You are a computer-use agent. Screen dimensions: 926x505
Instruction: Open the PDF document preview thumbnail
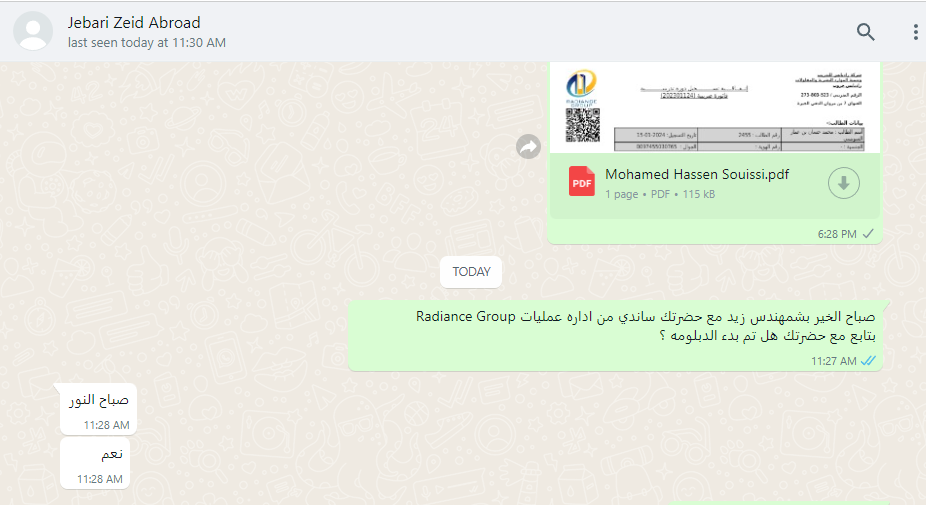click(x=715, y=107)
